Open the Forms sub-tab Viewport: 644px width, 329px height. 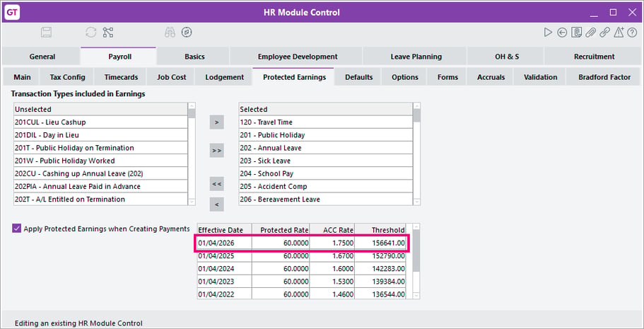(447, 77)
